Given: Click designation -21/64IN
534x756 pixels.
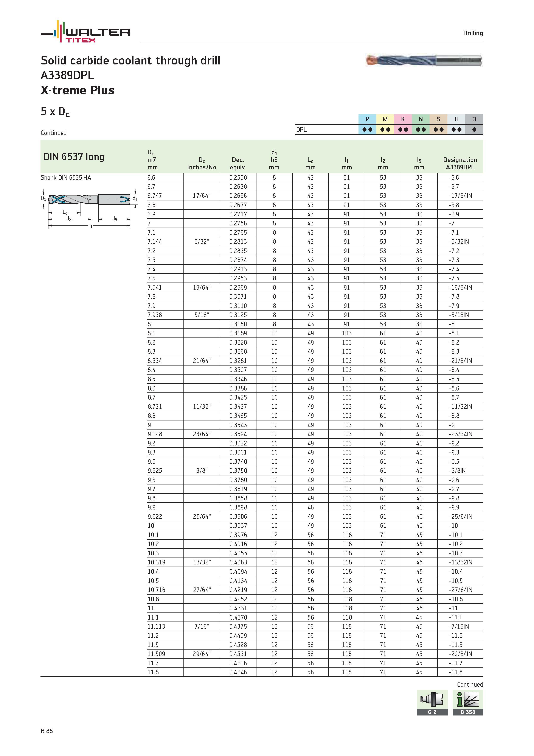Looking at the screenshot, I should (460, 361).
